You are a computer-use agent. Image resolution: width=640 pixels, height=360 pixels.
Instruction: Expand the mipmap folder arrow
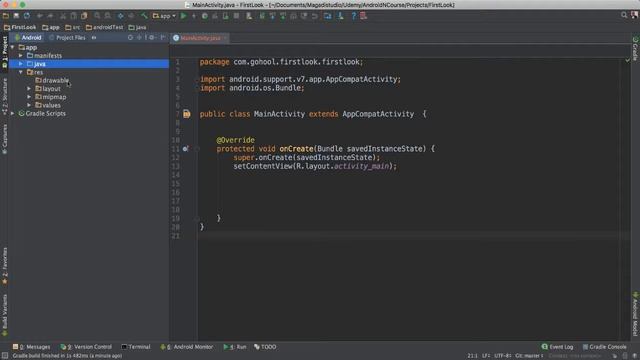click(29, 97)
